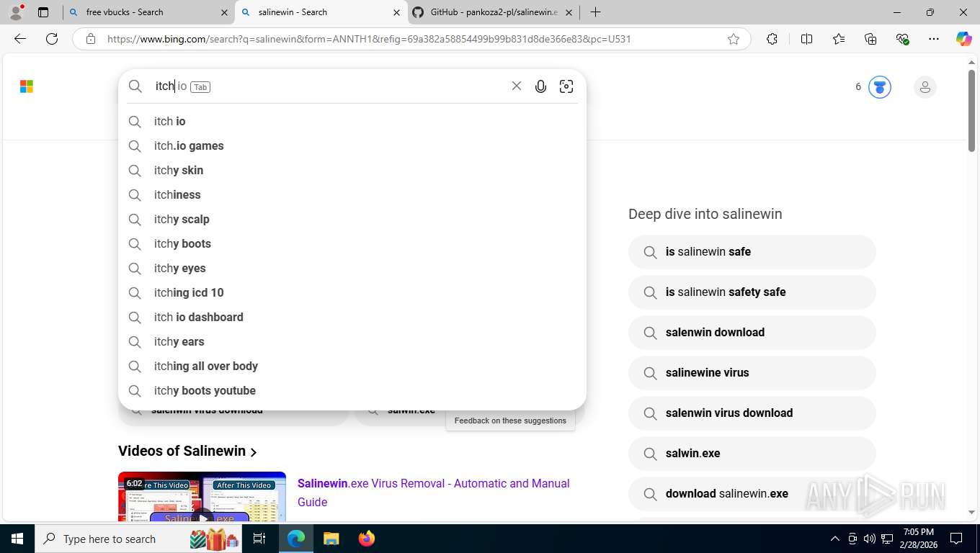Open the Browser essentials heart icon

902,39
